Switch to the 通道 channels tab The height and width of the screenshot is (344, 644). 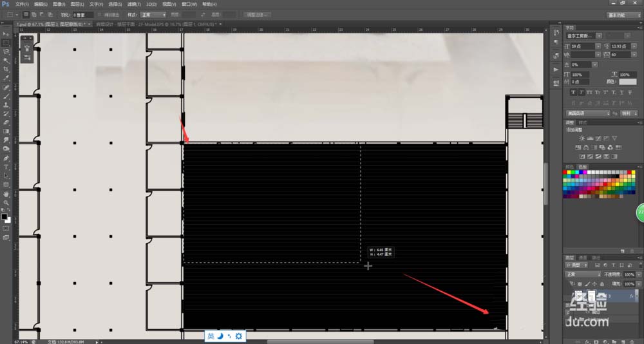coord(583,258)
